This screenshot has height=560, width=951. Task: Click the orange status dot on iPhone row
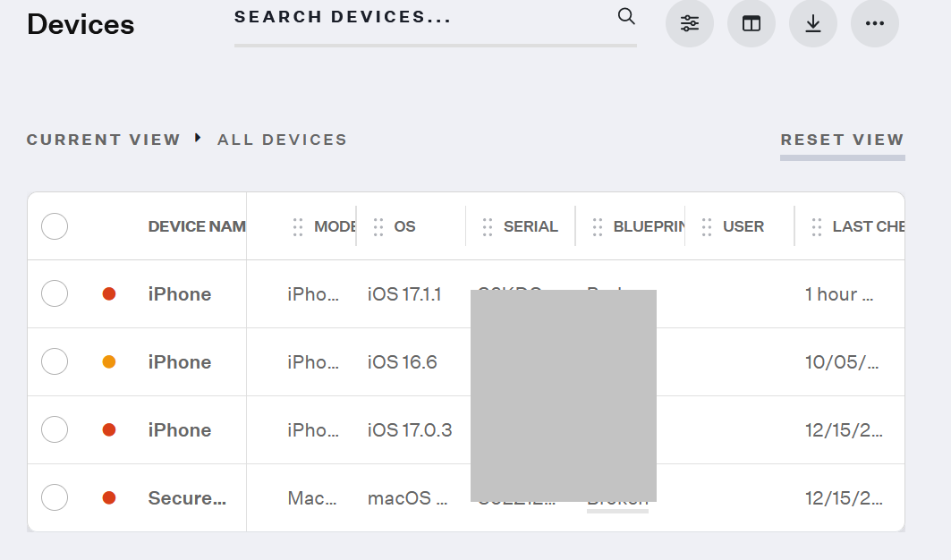(x=109, y=362)
